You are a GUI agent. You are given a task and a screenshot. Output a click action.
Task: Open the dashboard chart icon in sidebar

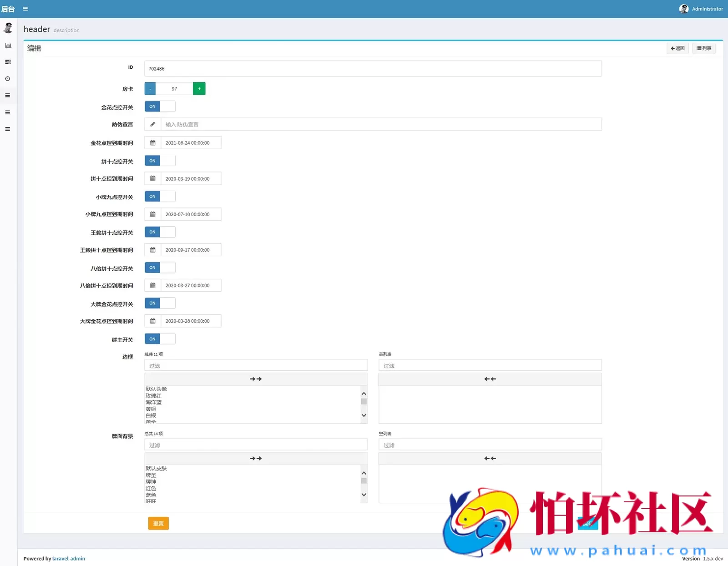click(8, 45)
